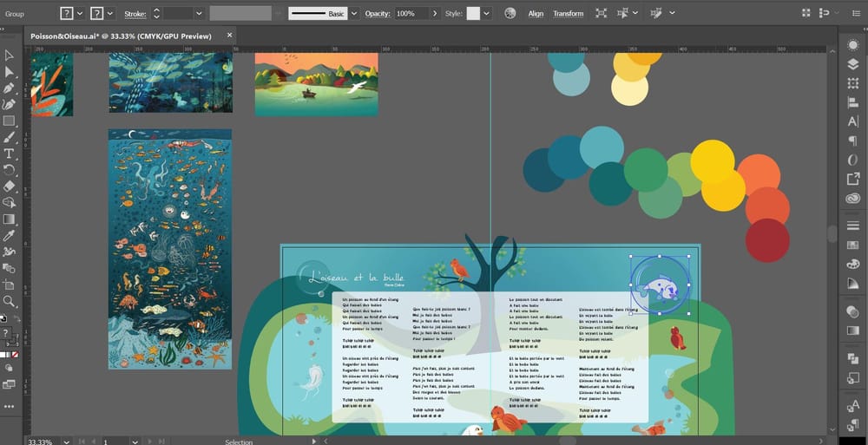The height and width of the screenshot is (445, 868).
Task: Open the Opacity panel link
Action: 378,14
